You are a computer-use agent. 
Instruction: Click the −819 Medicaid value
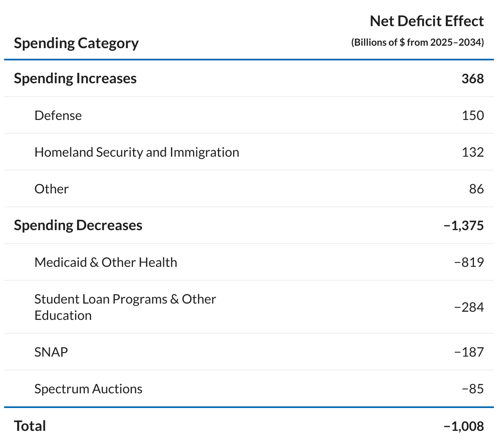469,262
